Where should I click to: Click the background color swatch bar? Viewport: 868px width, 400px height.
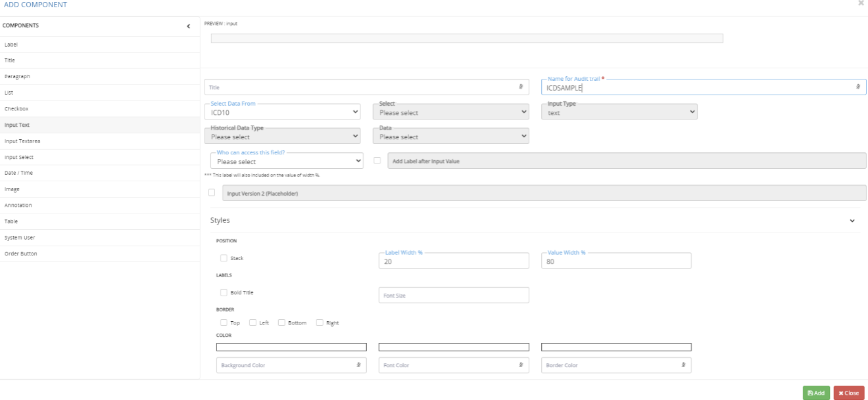click(x=291, y=347)
